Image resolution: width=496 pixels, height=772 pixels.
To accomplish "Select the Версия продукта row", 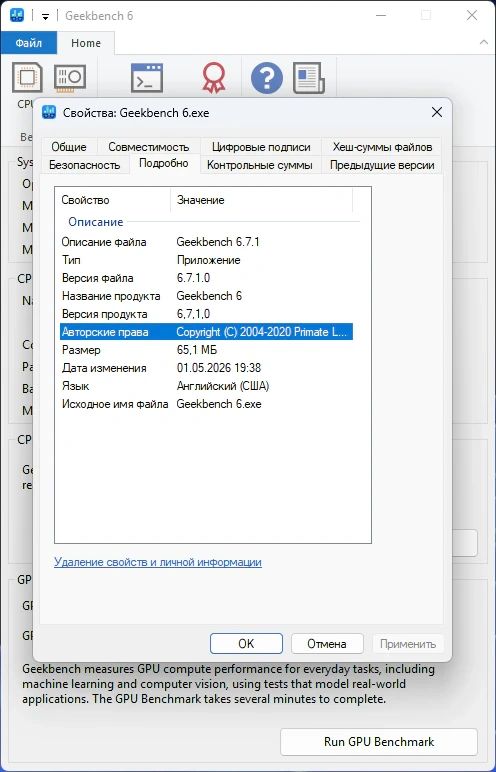I will pyautogui.click(x=206, y=314).
